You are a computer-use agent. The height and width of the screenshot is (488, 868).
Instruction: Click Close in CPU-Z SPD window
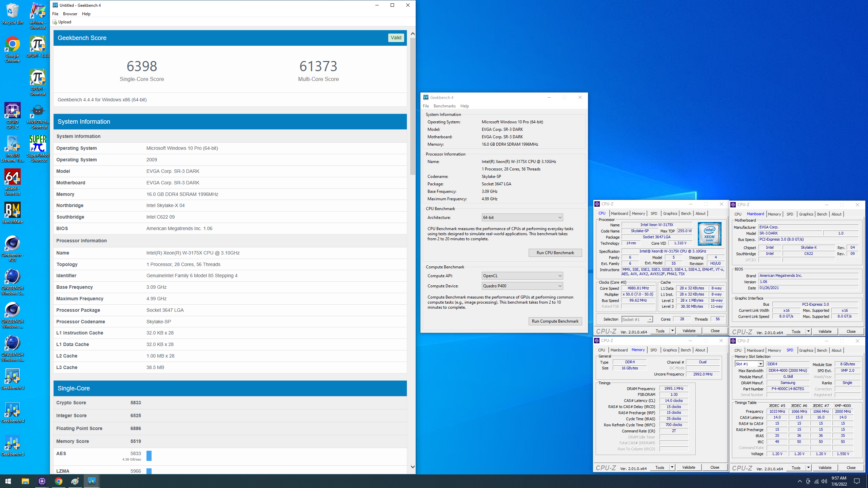(x=851, y=468)
